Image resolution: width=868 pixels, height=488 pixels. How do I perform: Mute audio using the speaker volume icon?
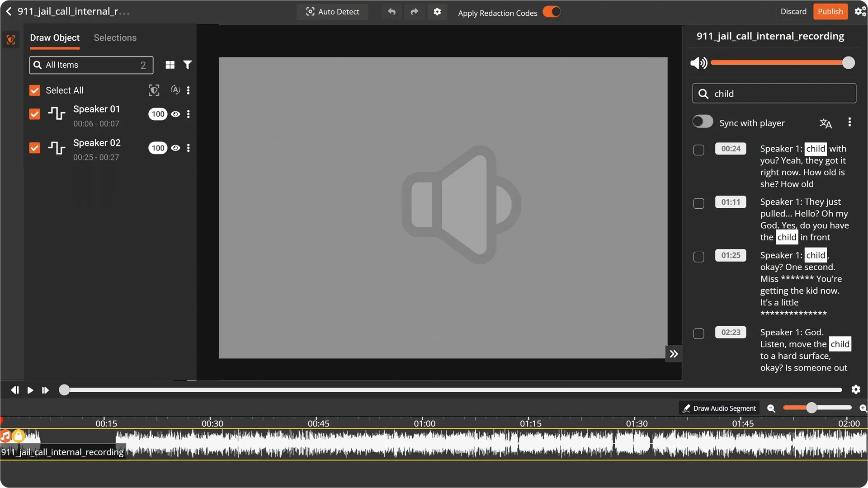pos(698,63)
